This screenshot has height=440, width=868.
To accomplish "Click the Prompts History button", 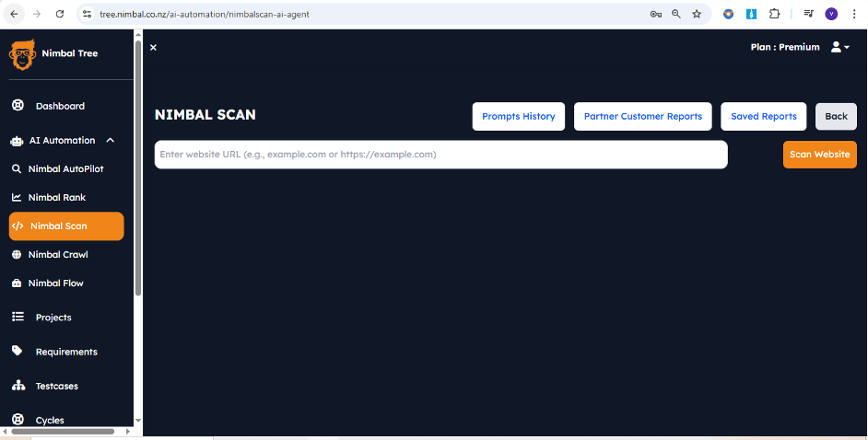I will [518, 117].
